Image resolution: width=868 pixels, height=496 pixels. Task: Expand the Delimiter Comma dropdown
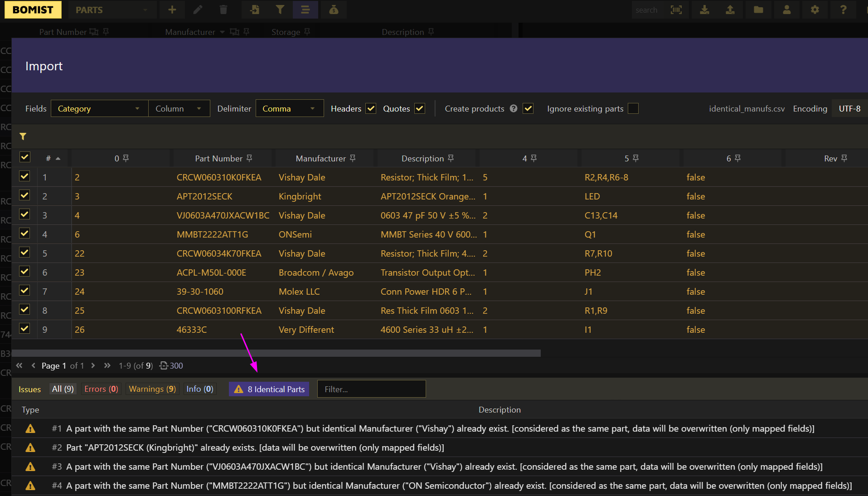[x=289, y=109]
